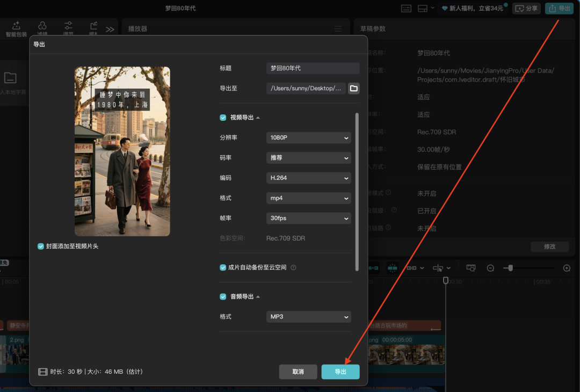Disable 成片自动备份至云空间 checkbox
The height and width of the screenshot is (392, 580).
tap(223, 267)
